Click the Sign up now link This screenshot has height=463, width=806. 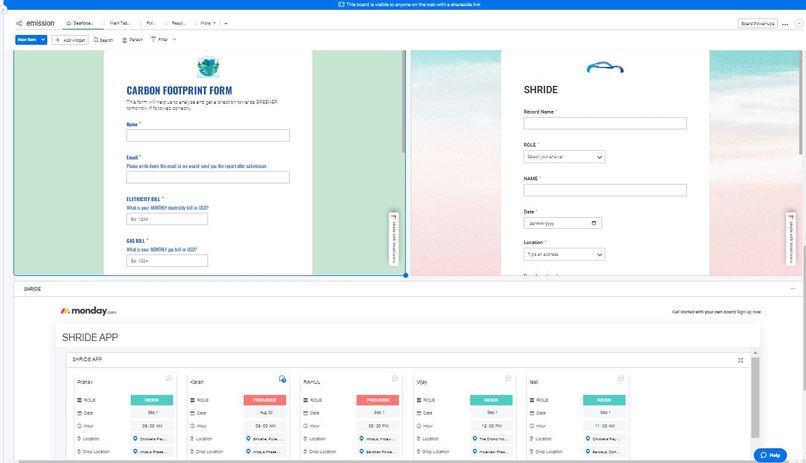[x=748, y=312]
